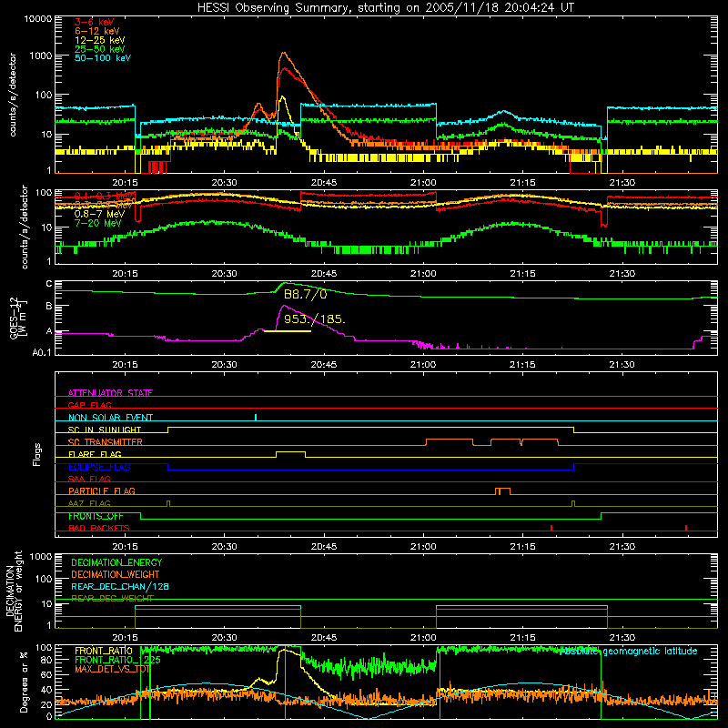Click the 'Degrees or %' axis title
Screen dimensions: 728x728
coord(24,682)
